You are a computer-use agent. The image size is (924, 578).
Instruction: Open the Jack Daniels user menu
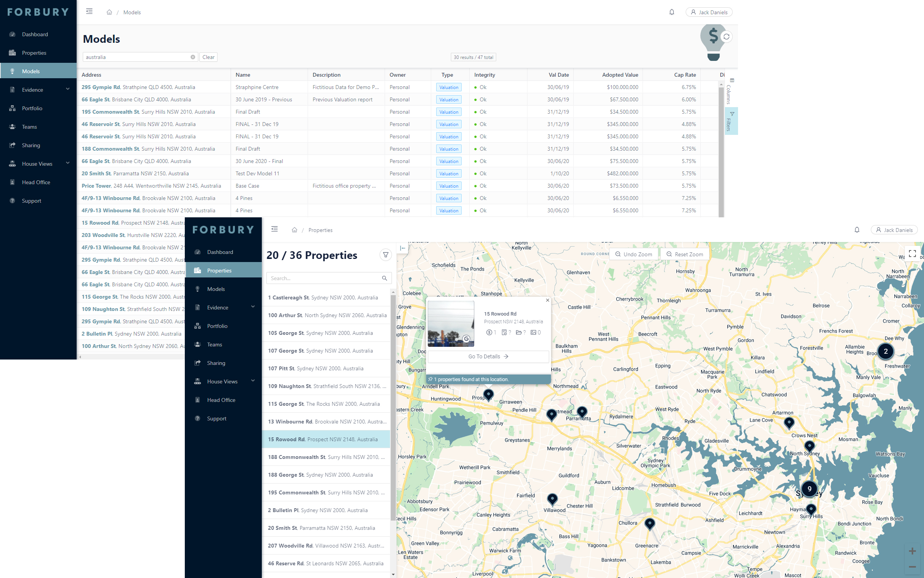[x=709, y=12]
